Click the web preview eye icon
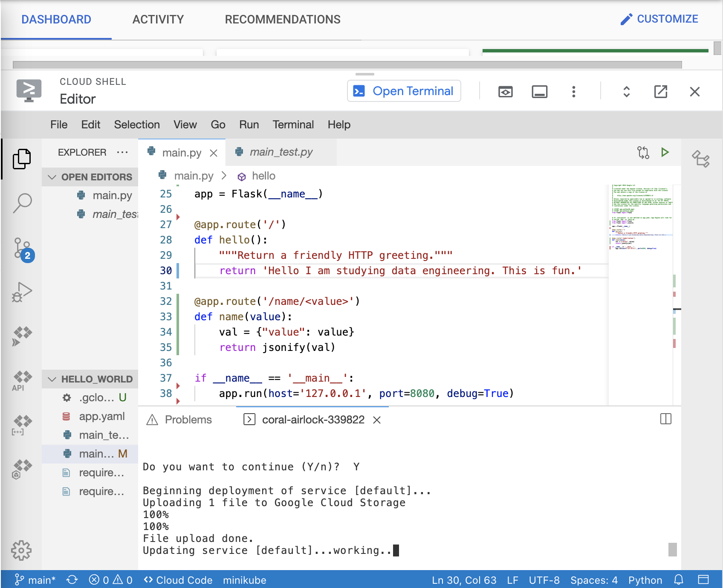Viewport: 723px width, 588px height. pos(506,92)
